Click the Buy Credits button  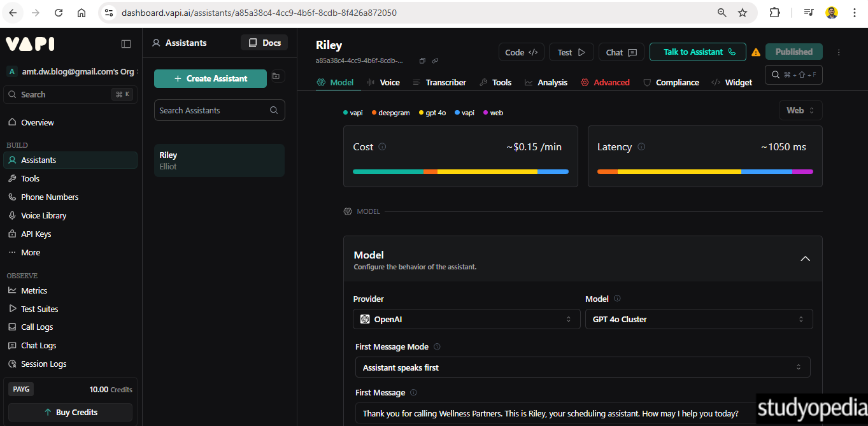[x=70, y=413]
